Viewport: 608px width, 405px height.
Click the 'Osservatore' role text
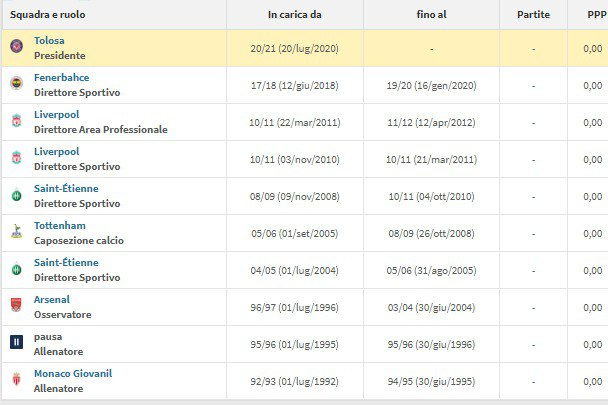[x=63, y=315]
